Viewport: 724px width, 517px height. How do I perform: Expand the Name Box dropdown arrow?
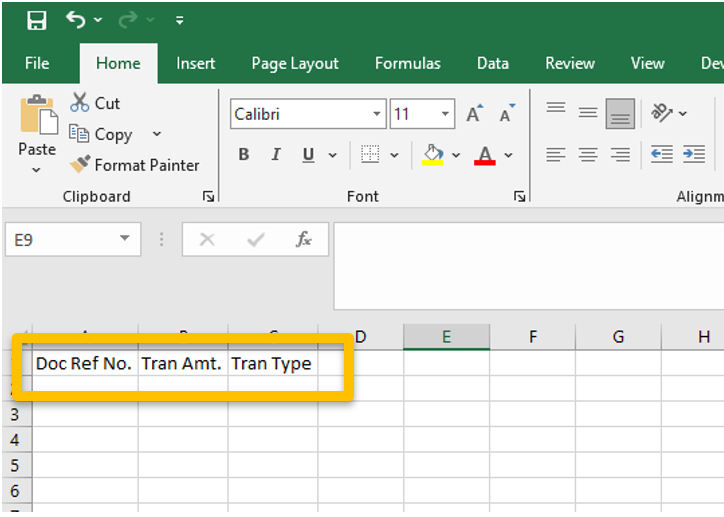125,239
